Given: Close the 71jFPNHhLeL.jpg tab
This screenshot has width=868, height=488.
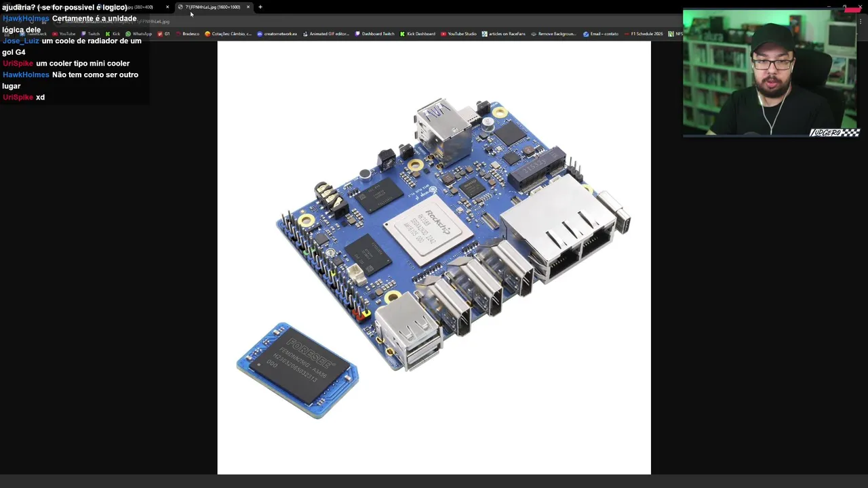Looking at the screenshot, I should (x=248, y=7).
